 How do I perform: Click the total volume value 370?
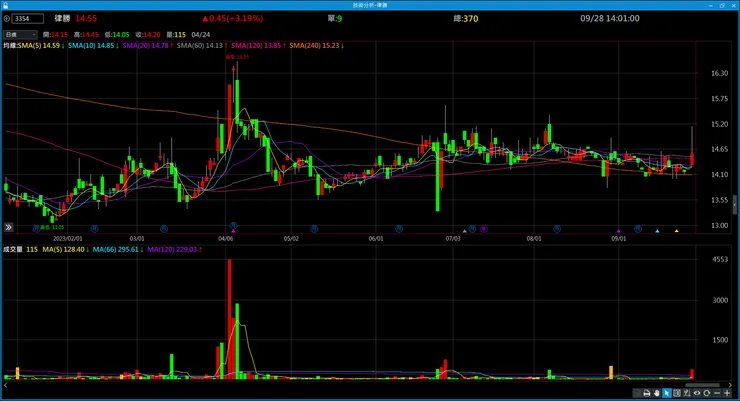[x=471, y=18]
